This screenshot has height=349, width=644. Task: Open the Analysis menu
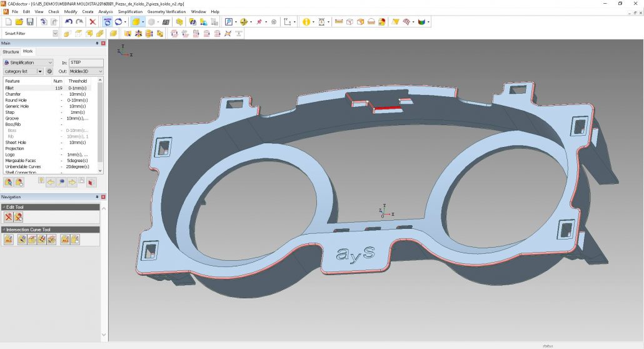[106, 11]
